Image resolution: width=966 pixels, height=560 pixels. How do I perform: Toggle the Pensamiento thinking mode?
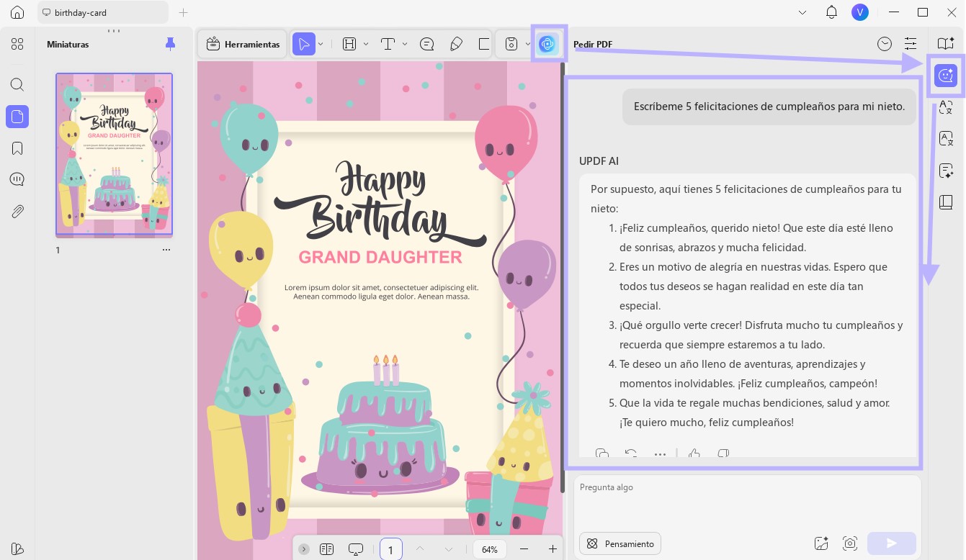(x=620, y=543)
